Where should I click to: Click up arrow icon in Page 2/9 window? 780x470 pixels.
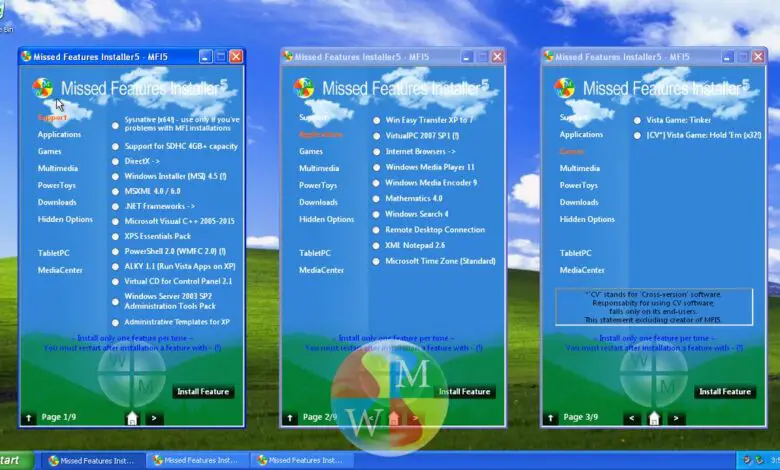point(290,418)
